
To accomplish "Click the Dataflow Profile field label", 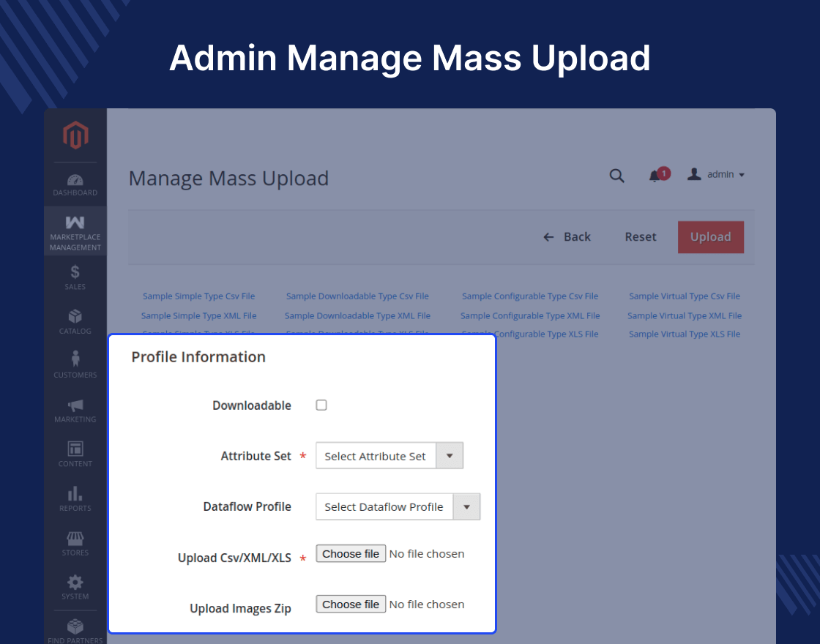I will (247, 506).
